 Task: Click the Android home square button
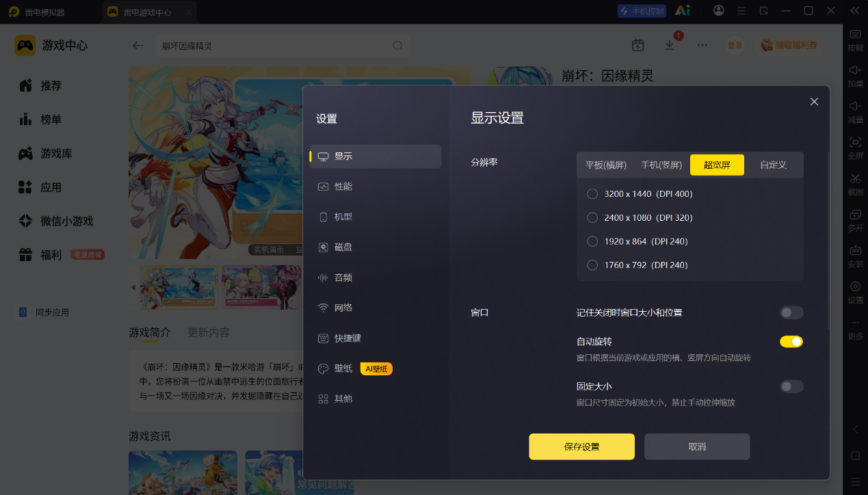tap(855, 455)
